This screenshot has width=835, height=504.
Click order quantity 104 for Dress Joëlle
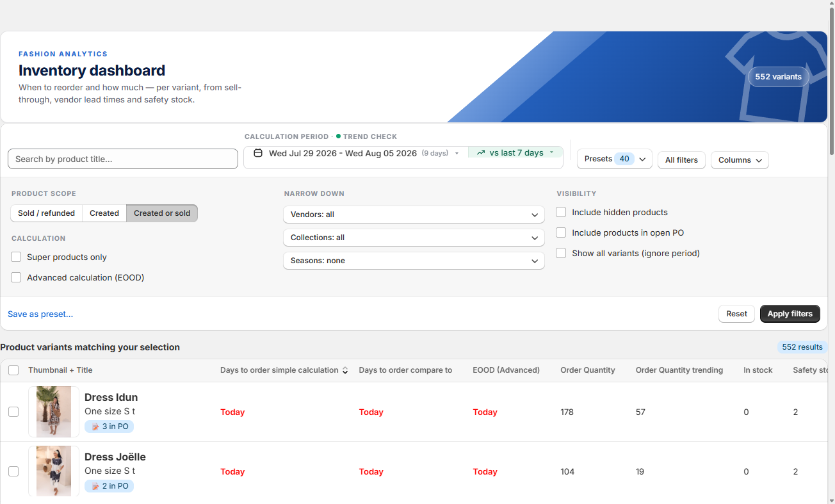click(567, 472)
